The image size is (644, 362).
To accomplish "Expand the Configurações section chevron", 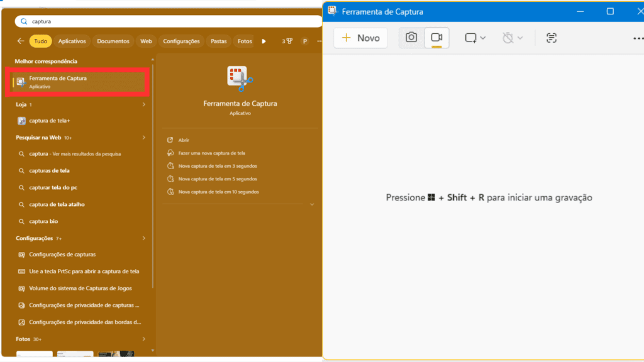I will [144, 238].
